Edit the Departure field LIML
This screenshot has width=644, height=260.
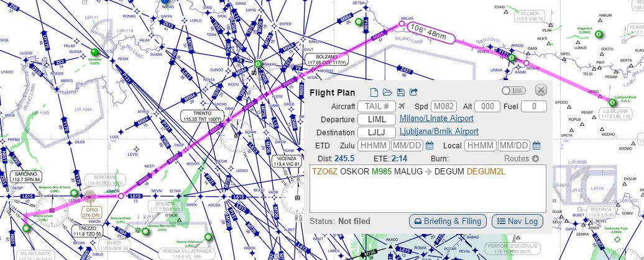(377, 119)
